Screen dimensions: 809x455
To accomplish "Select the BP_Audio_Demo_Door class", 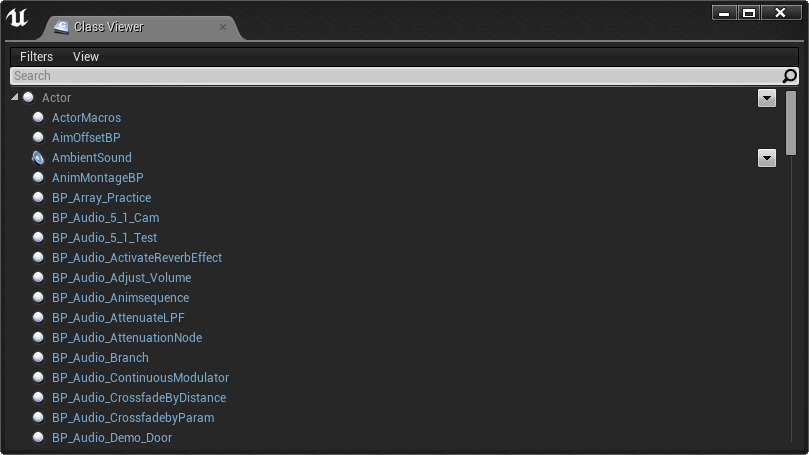I will (x=112, y=437).
